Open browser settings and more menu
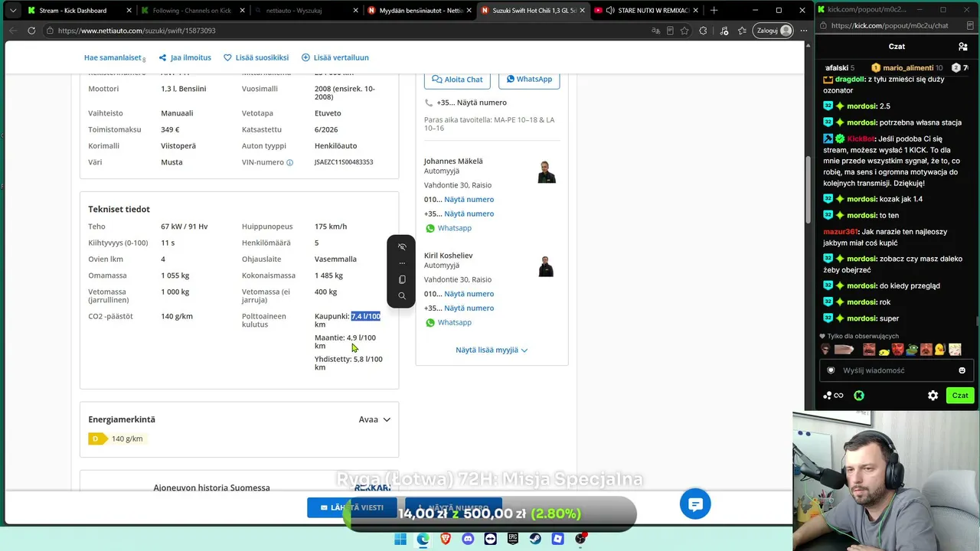This screenshot has width=980, height=551. point(803,31)
